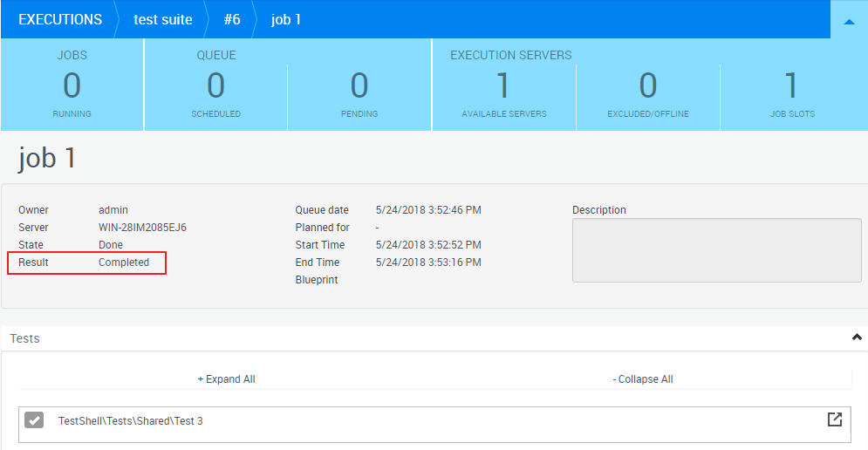
Task: Select the job 1 breadcrumb
Action: 286,19
